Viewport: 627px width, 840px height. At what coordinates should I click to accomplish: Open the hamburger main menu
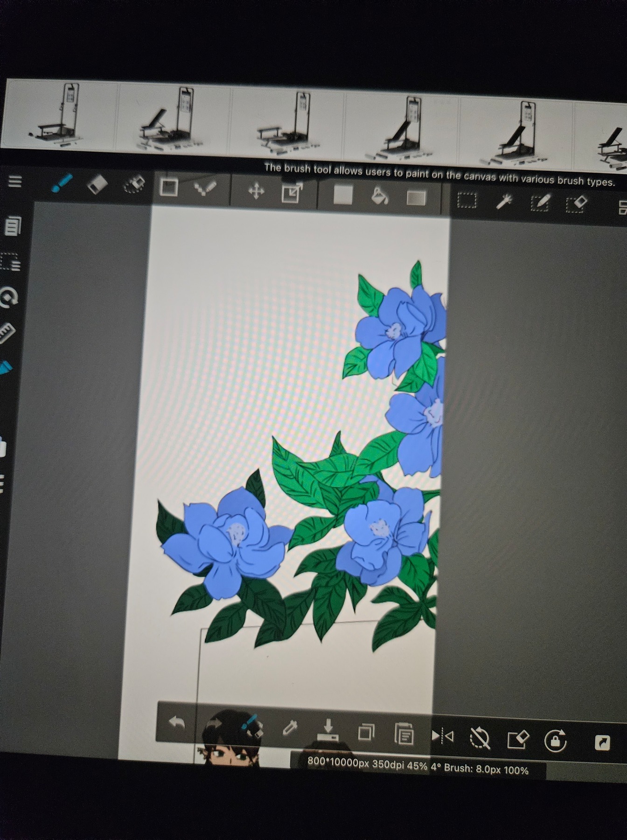tap(15, 181)
